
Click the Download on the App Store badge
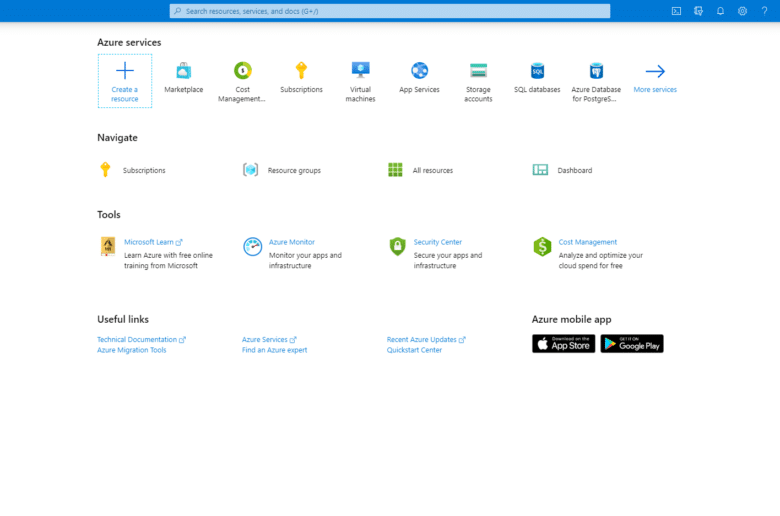point(563,343)
